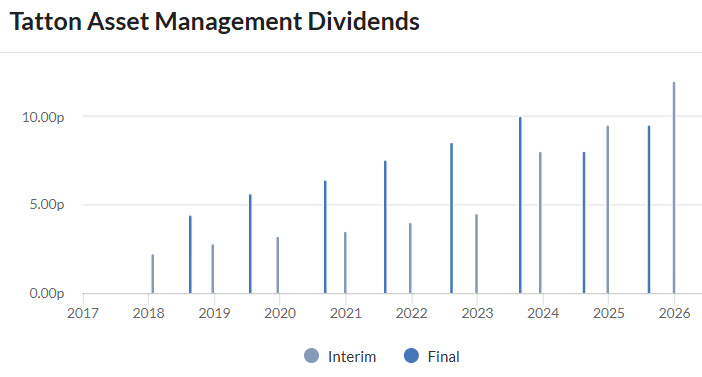Select the Interim dividend bar at 2022

click(410, 258)
